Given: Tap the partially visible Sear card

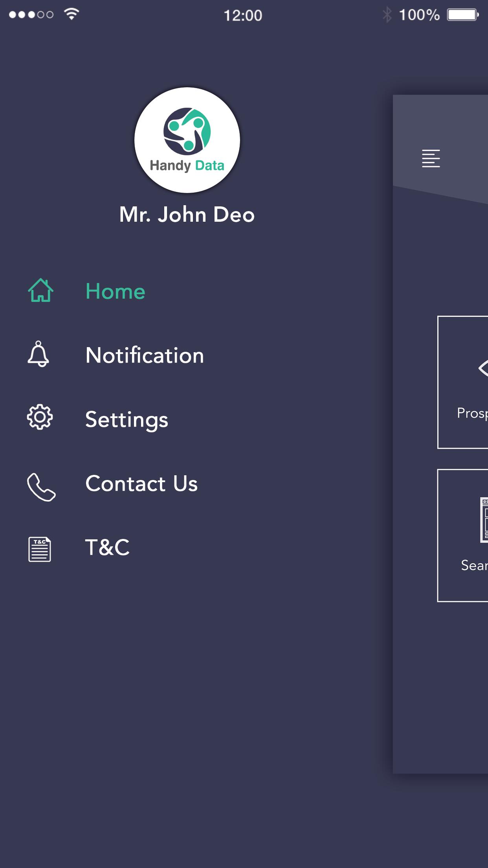Looking at the screenshot, I should point(463,535).
